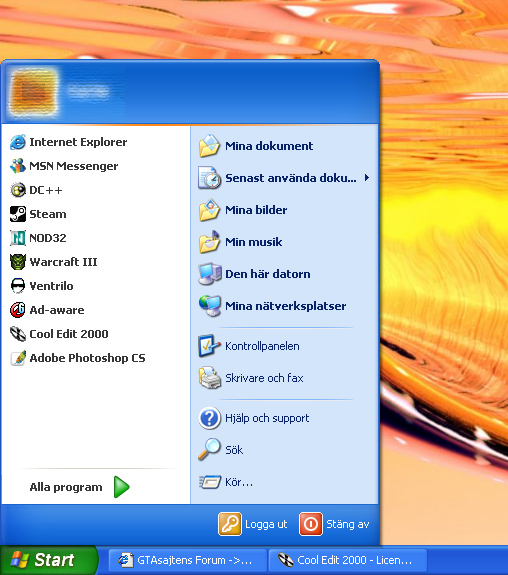Click the Cool Edit 2000 menu text
The width and height of the screenshot is (508, 575).
coord(69,334)
